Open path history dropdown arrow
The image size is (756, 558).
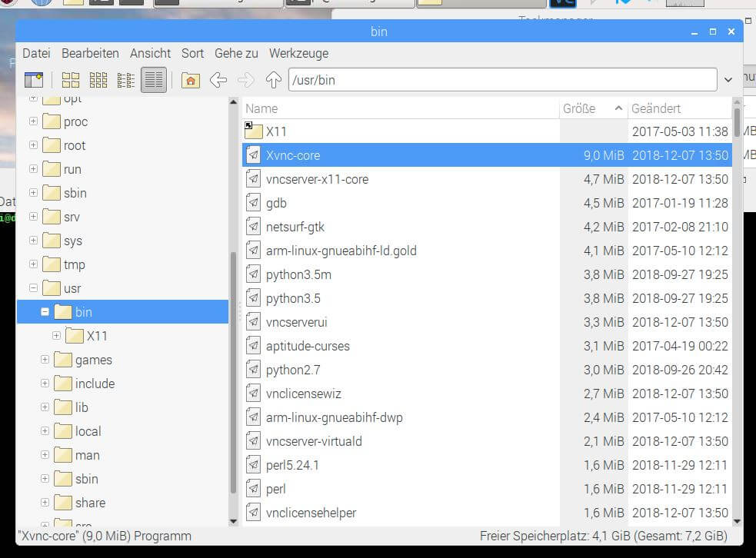click(x=728, y=80)
